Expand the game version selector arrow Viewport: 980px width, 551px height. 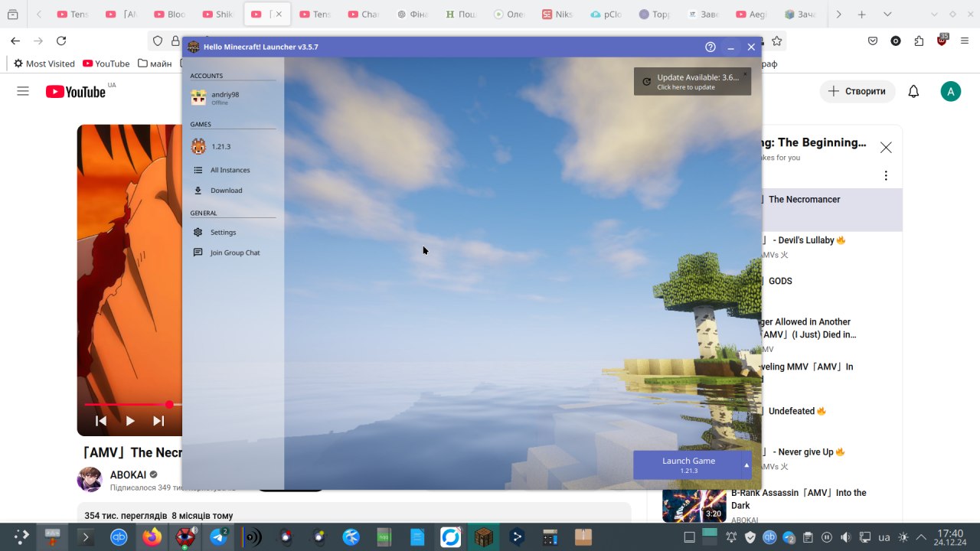point(747,465)
